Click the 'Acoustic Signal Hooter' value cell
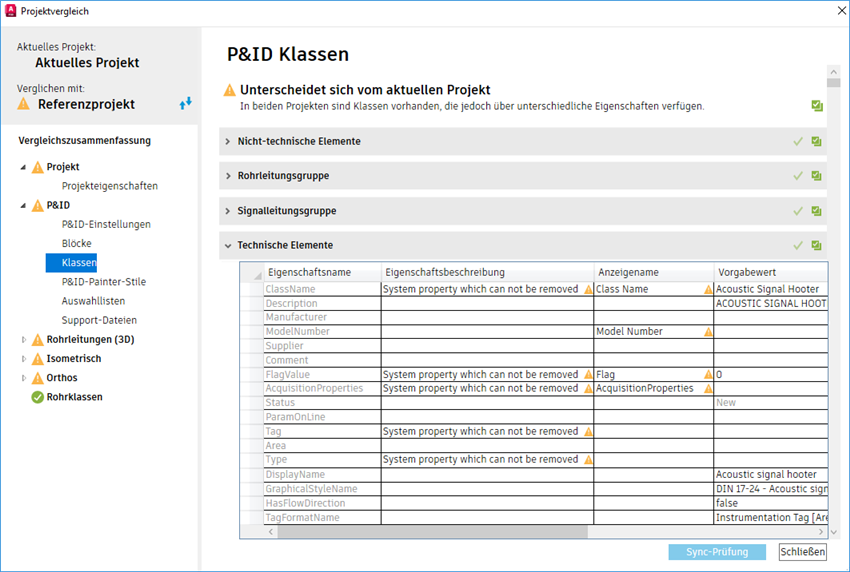 tap(771, 289)
